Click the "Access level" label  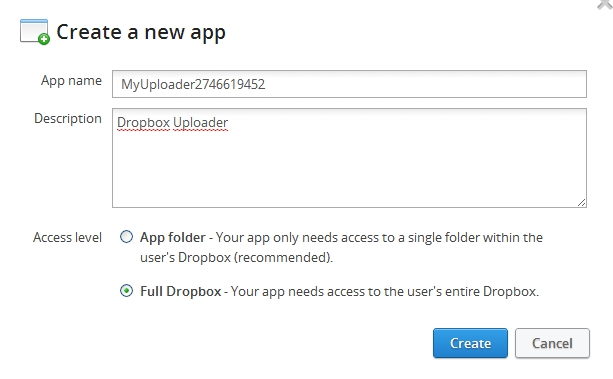pyautogui.click(x=67, y=237)
